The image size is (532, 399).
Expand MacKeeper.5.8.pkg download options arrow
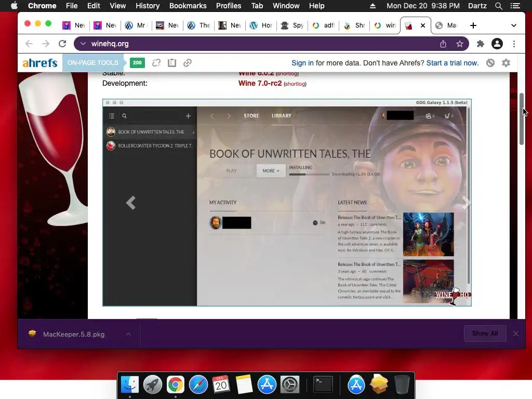click(x=128, y=334)
